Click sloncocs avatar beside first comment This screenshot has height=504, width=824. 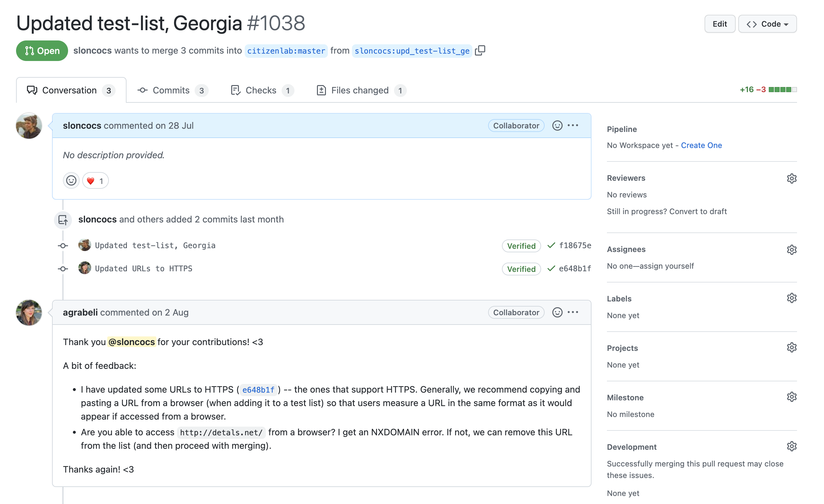(29, 126)
